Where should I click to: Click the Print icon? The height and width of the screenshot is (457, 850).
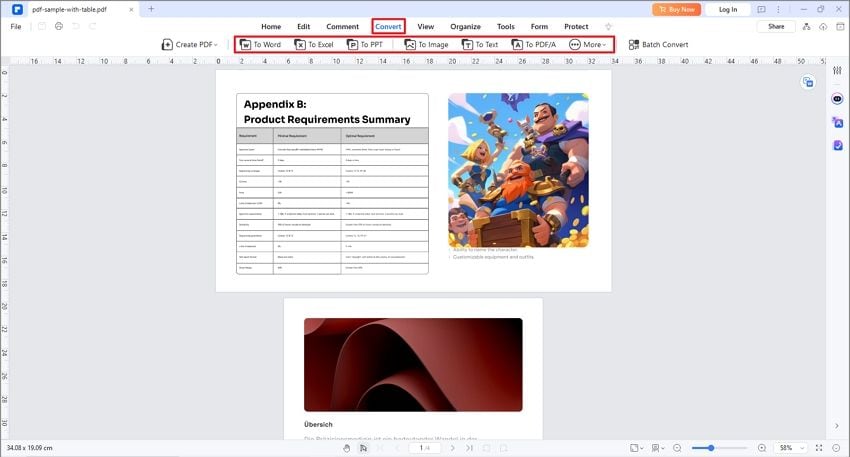59,27
